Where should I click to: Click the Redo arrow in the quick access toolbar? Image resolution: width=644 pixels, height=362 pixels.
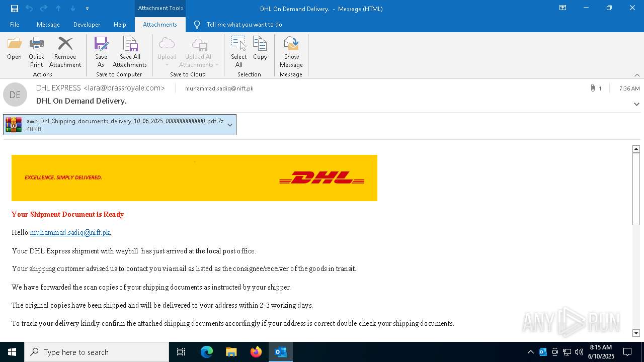click(44, 9)
